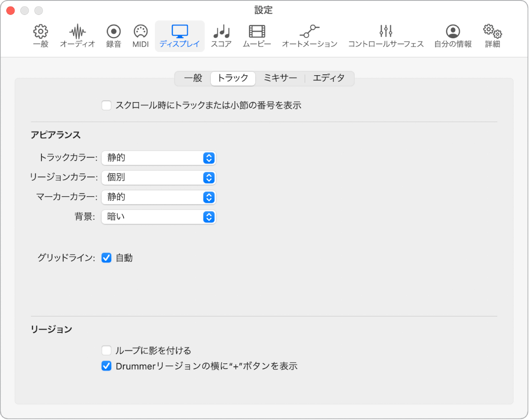Change the 背景 setting dropdown
Viewport: 529px width, 420px height.
pyautogui.click(x=158, y=217)
